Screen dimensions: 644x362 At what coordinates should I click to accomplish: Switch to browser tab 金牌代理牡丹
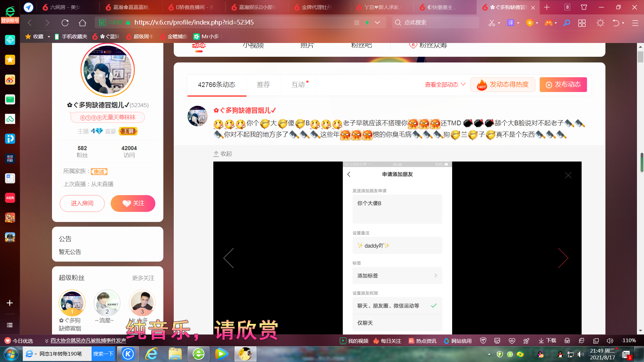[x=315, y=7]
